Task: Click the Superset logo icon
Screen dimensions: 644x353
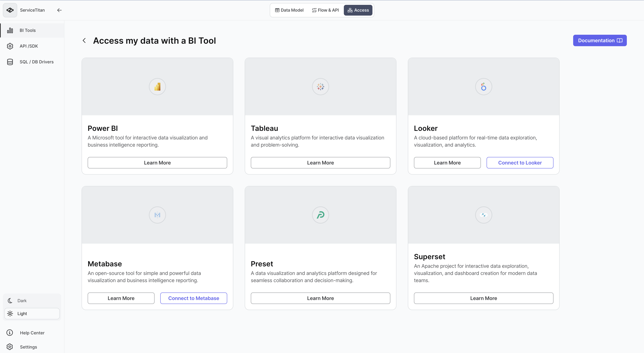Action: tap(483, 215)
